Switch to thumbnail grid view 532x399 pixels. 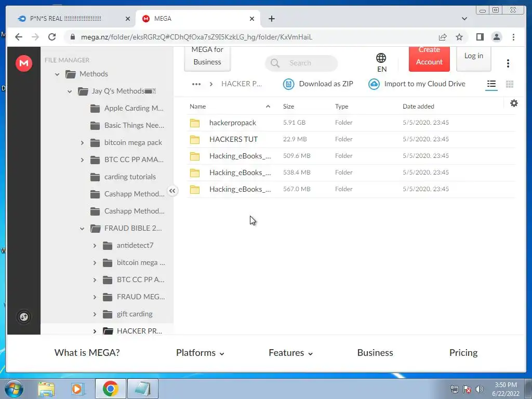pyautogui.click(x=510, y=84)
